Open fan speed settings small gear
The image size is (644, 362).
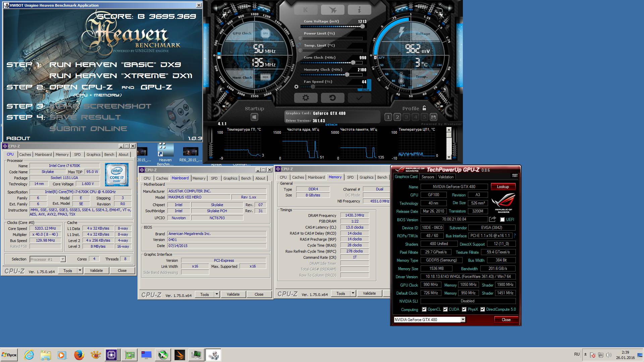[x=296, y=86]
